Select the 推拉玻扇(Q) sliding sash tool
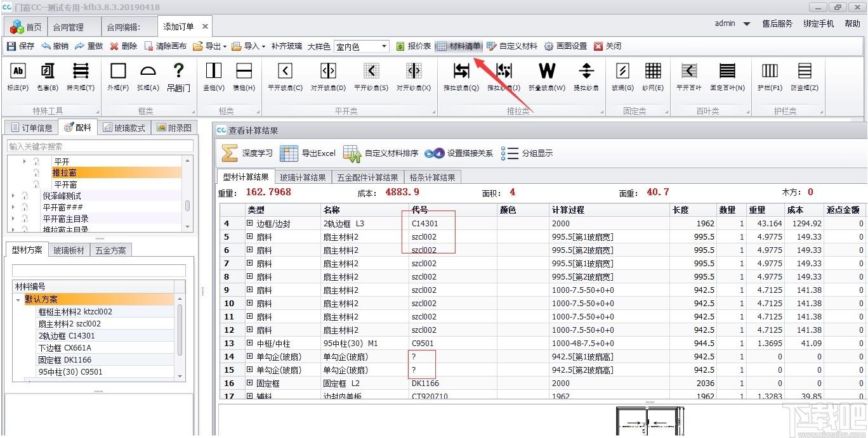 (461, 77)
